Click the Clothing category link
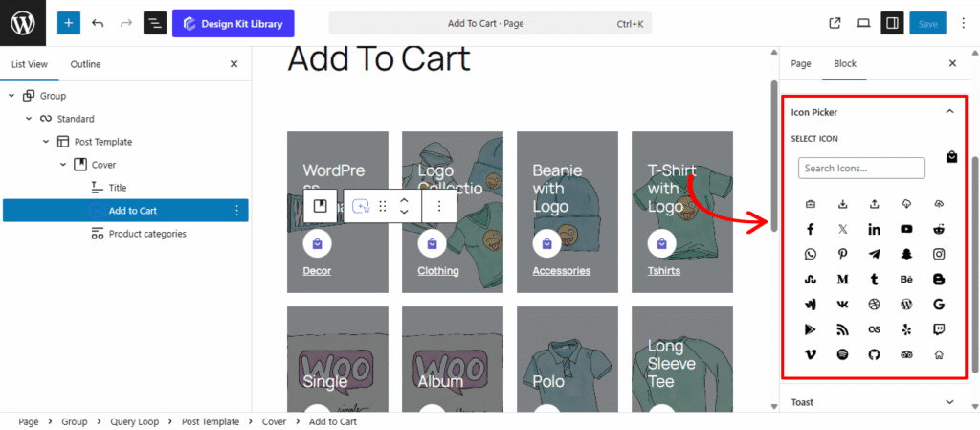 pos(437,271)
